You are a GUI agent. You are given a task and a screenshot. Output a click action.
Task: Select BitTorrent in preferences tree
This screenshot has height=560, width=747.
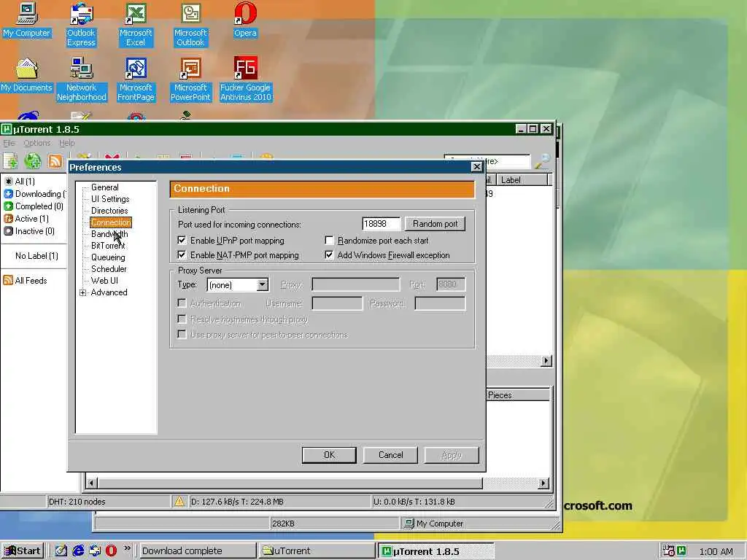click(x=108, y=246)
